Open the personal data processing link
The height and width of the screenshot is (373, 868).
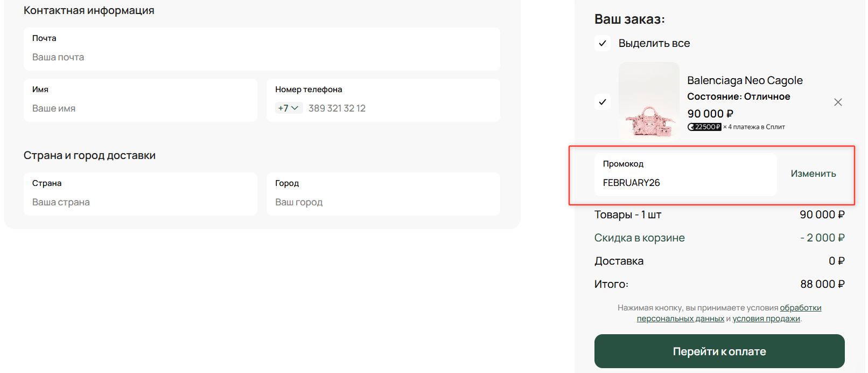[x=729, y=313]
